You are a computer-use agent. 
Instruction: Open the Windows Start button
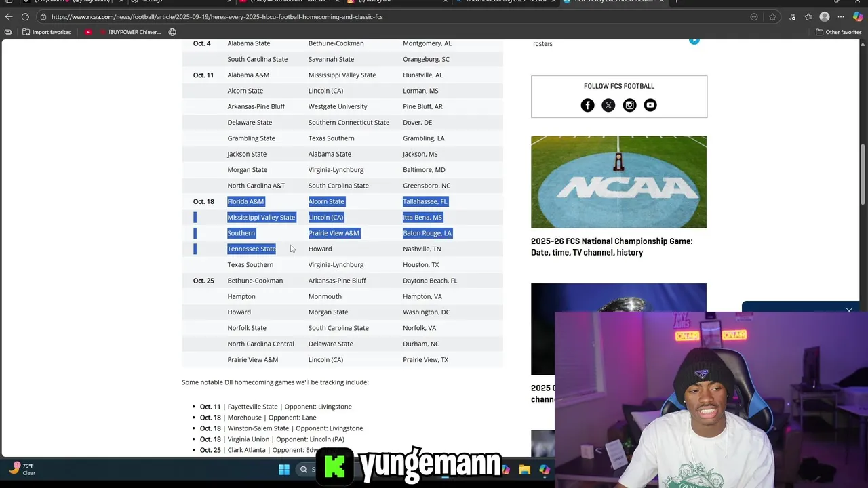point(284,470)
